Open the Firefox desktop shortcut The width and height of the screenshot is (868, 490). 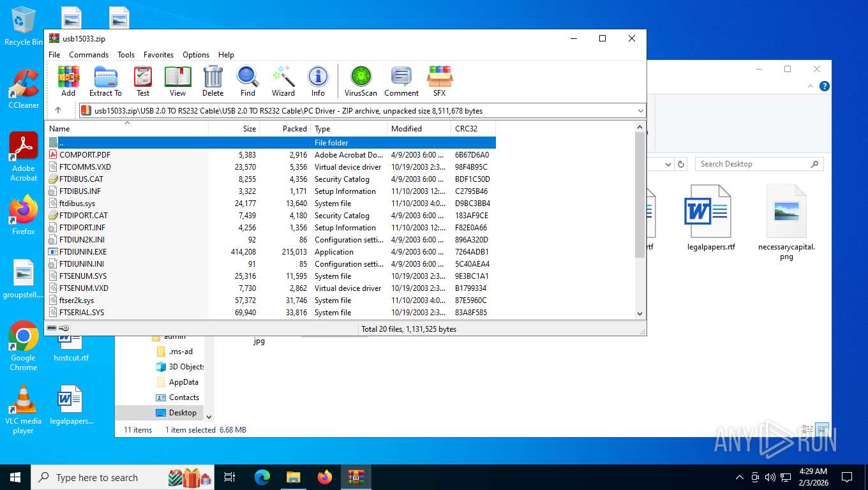24,215
